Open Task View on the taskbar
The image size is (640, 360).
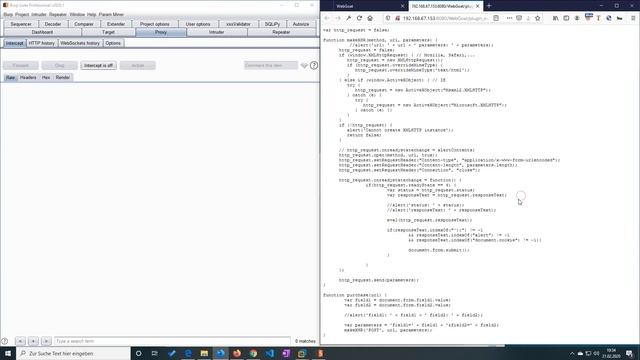click(x=155, y=353)
